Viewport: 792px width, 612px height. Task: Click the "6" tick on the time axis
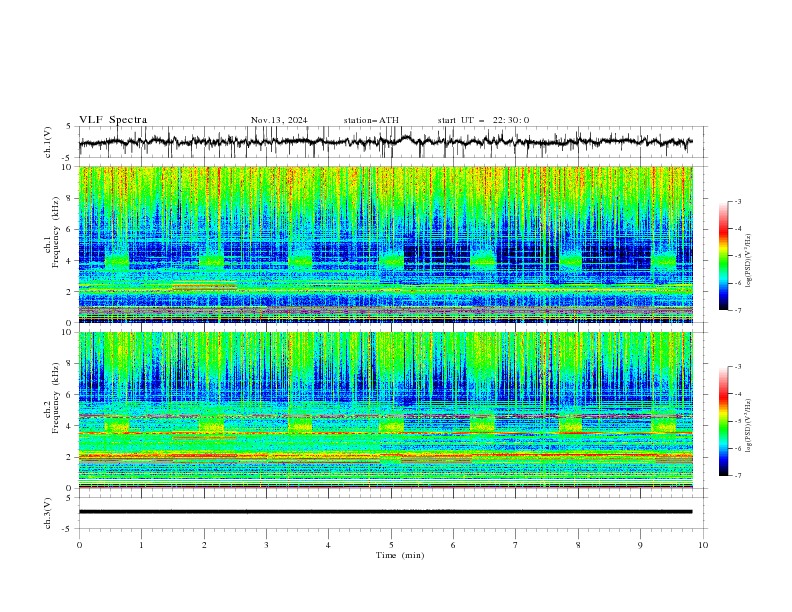click(453, 545)
